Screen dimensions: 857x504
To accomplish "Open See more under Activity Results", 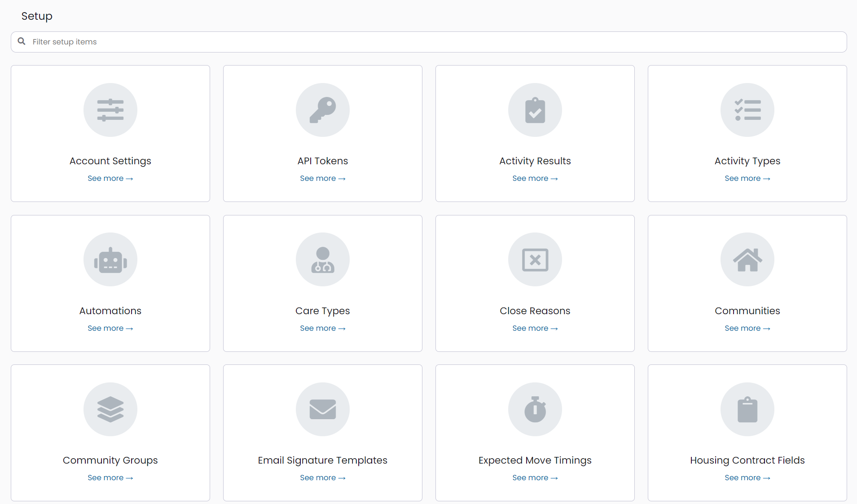I will [x=535, y=178].
